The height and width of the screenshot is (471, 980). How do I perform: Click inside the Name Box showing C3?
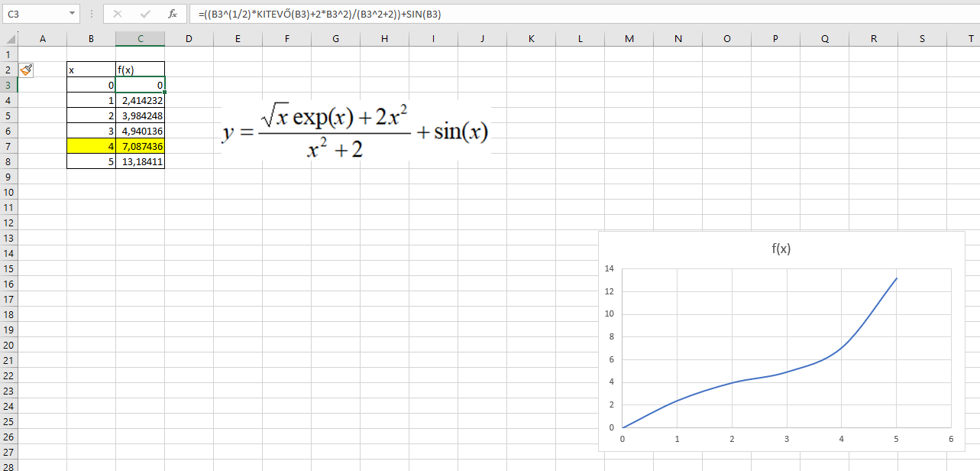click(34, 14)
